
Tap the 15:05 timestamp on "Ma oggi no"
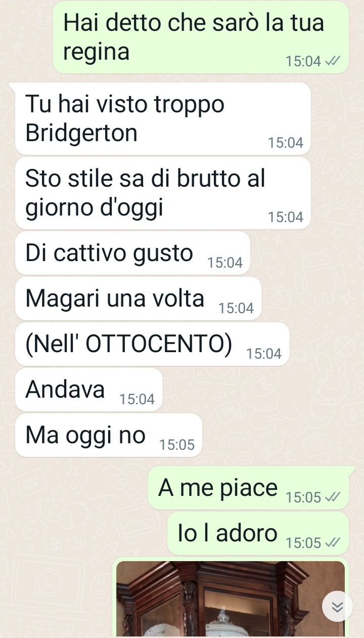177,445
